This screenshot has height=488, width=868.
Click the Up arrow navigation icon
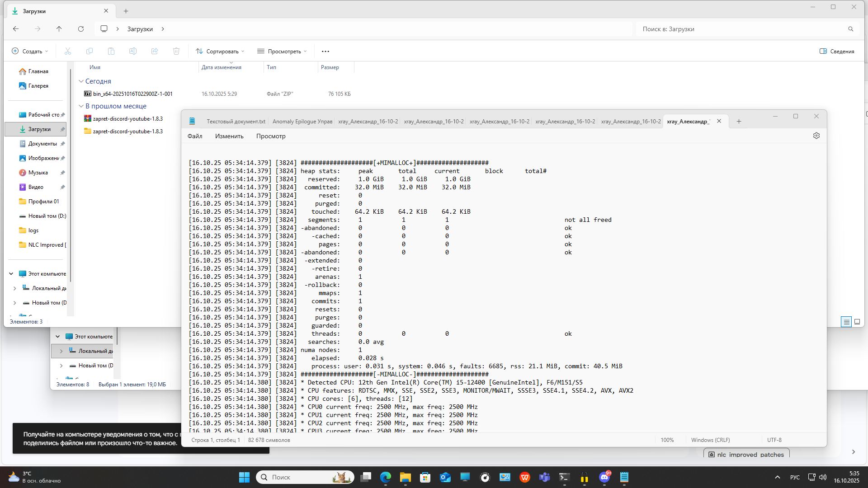(59, 29)
